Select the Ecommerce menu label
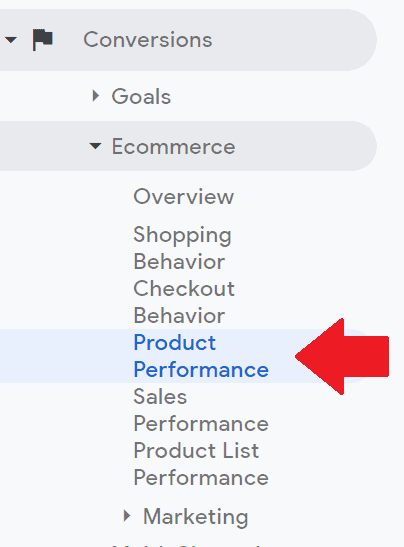Image resolution: width=404 pixels, height=547 pixels. click(x=173, y=146)
